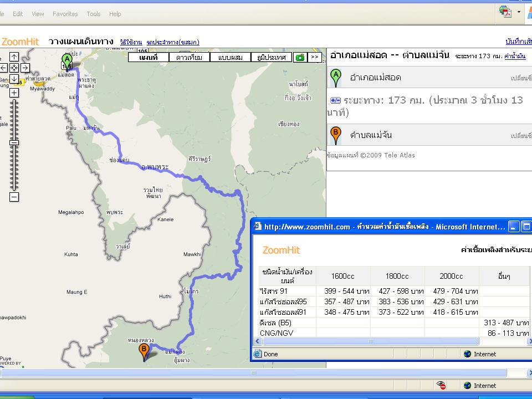532x399 pixels.
Task: Click the orange B marker on the map
Action: pyautogui.click(x=144, y=351)
